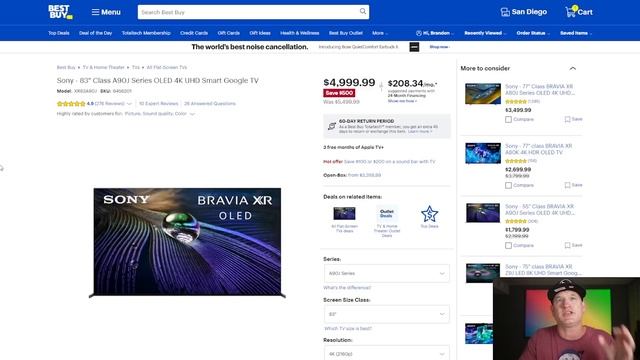Open Deal of the Day

(96, 33)
